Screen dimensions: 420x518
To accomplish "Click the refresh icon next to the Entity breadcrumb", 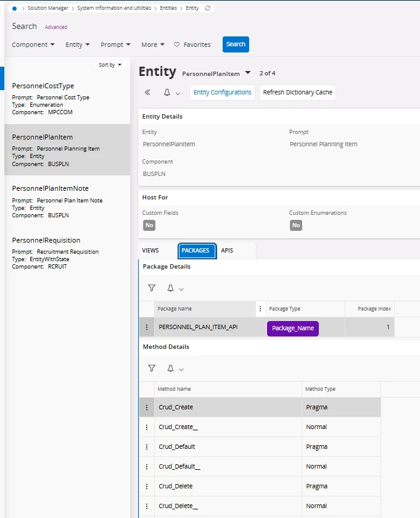I will [207, 8].
